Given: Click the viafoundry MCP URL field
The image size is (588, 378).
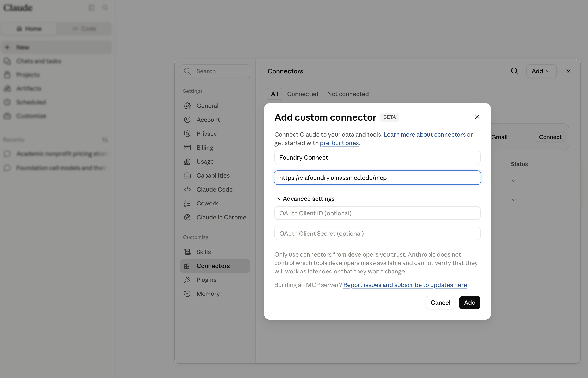Looking at the screenshot, I should 377,178.
